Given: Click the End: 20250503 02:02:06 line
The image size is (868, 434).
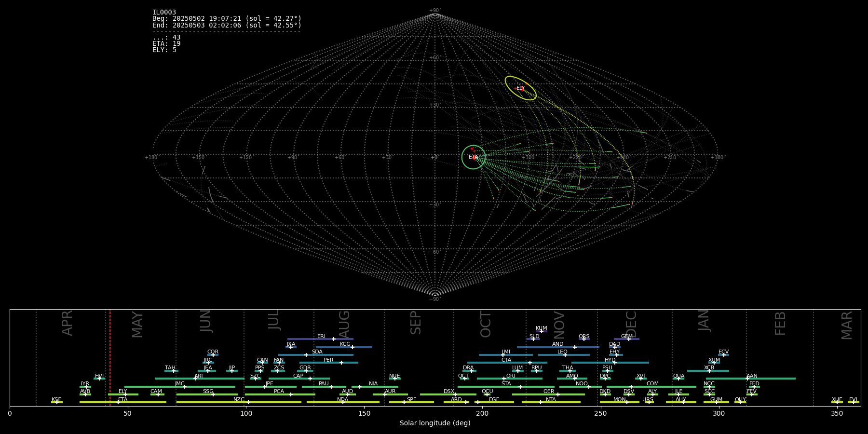Looking at the screenshot, I should point(227,25).
